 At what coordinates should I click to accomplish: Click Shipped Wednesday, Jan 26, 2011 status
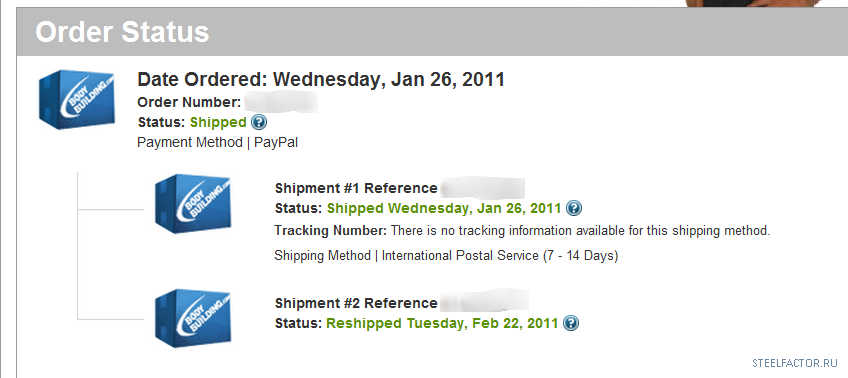click(444, 208)
